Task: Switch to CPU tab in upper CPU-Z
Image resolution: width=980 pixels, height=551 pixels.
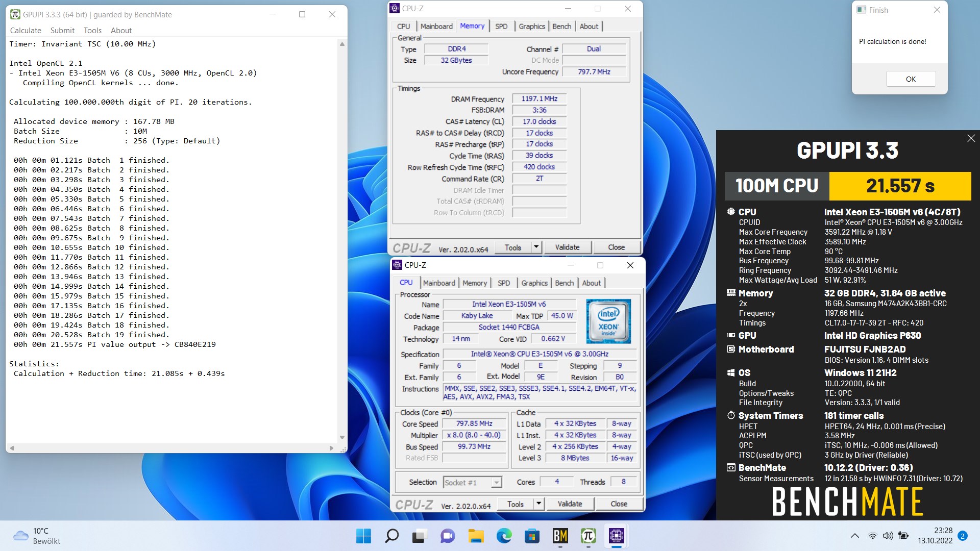Action: 403,27
